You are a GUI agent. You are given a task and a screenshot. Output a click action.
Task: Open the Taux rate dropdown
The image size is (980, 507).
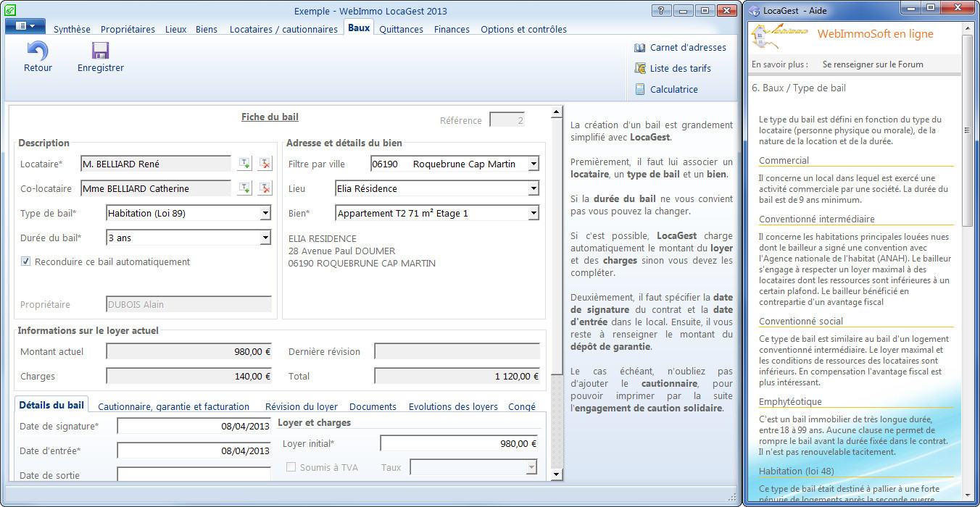(x=531, y=467)
